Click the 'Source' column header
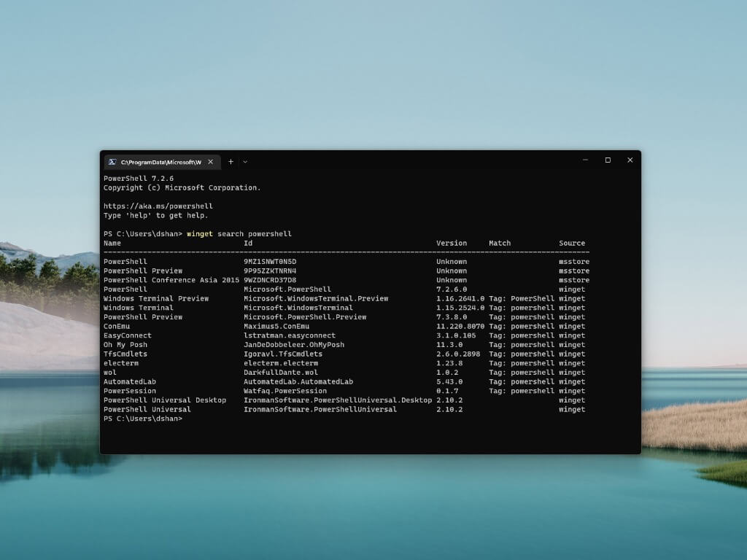Screen dimensions: 747x560 point(572,243)
